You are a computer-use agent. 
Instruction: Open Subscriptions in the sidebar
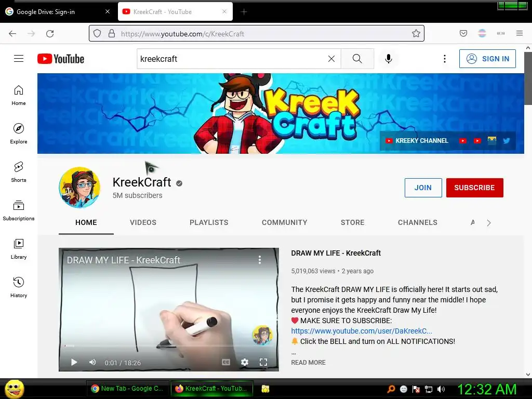[19, 211]
